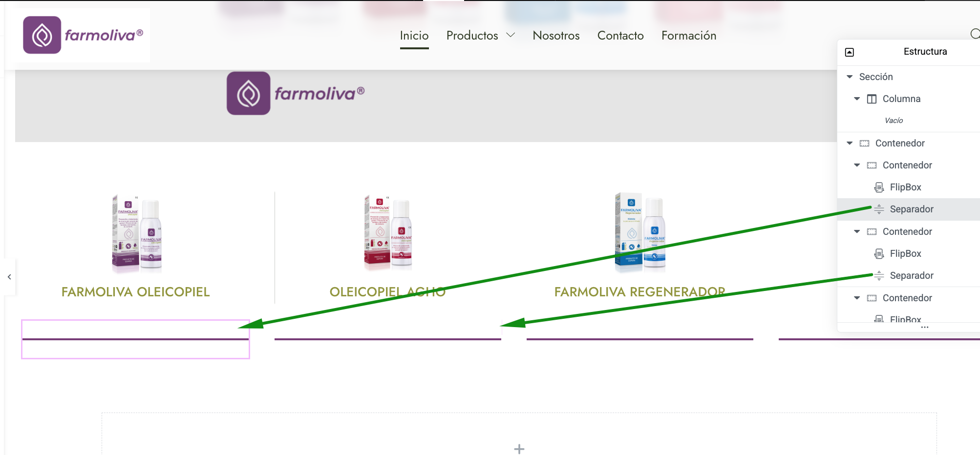980x455 pixels.
Task: Click the Estructura panel title
Action: pyautogui.click(x=925, y=51)
